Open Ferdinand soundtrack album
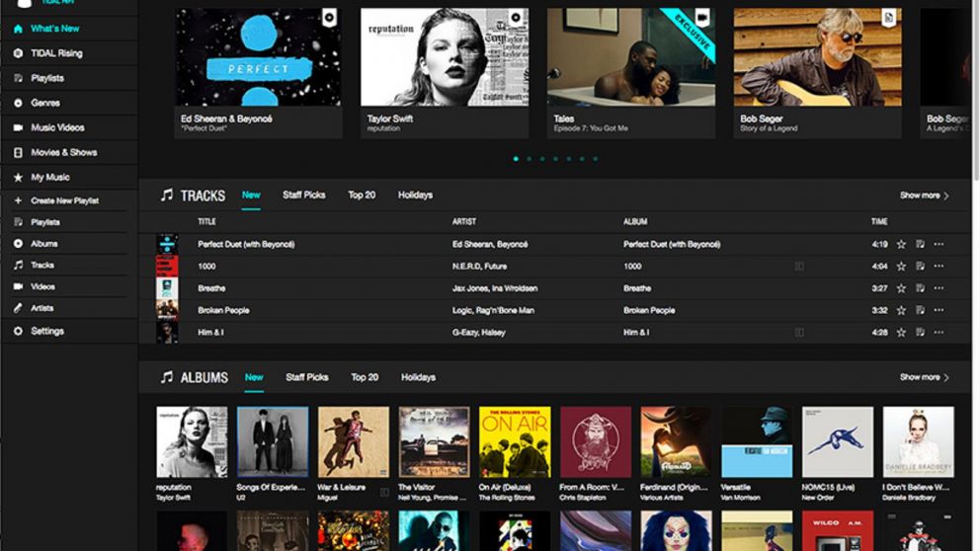 tap(677, 442)
